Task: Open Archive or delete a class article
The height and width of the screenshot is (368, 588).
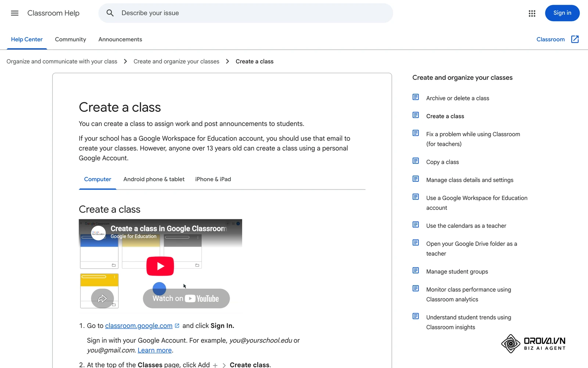Action: click(458, 98)
